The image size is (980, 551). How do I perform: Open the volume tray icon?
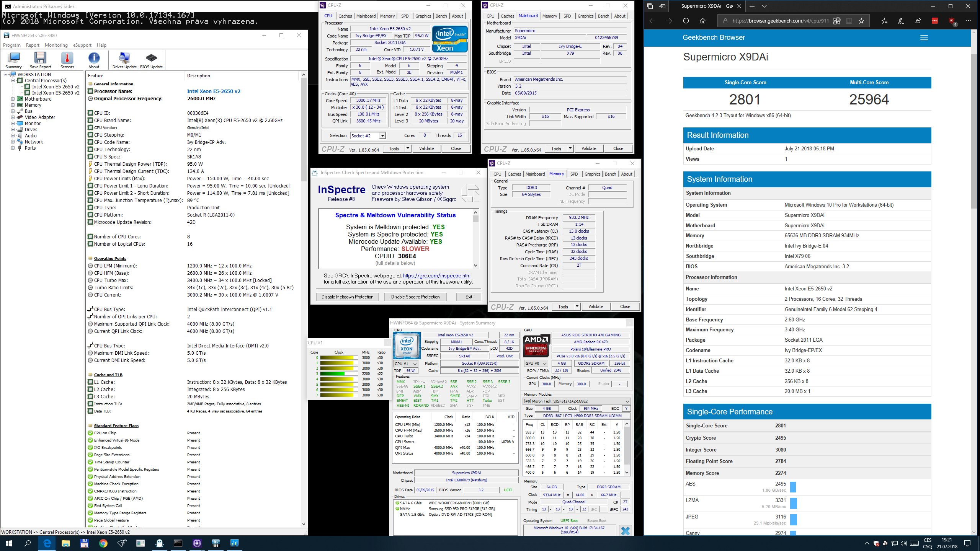click(x=904, y=543)
